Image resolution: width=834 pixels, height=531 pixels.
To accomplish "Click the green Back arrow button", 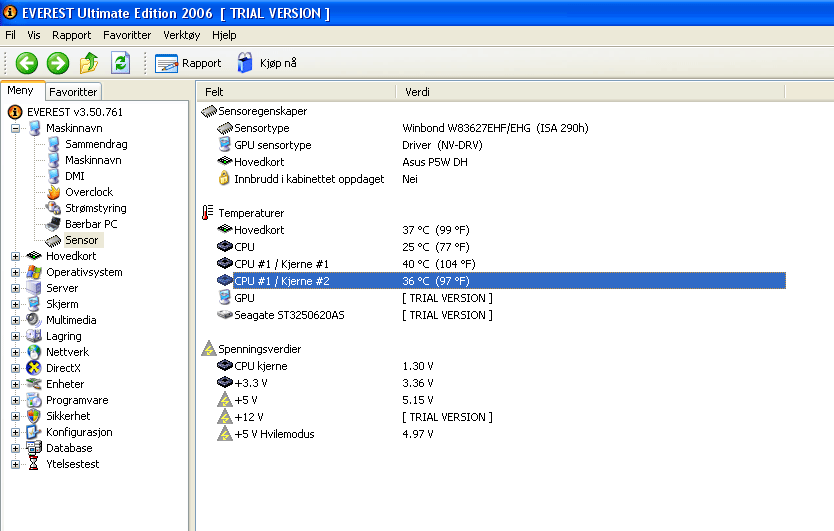I will (x=26, y=63).
